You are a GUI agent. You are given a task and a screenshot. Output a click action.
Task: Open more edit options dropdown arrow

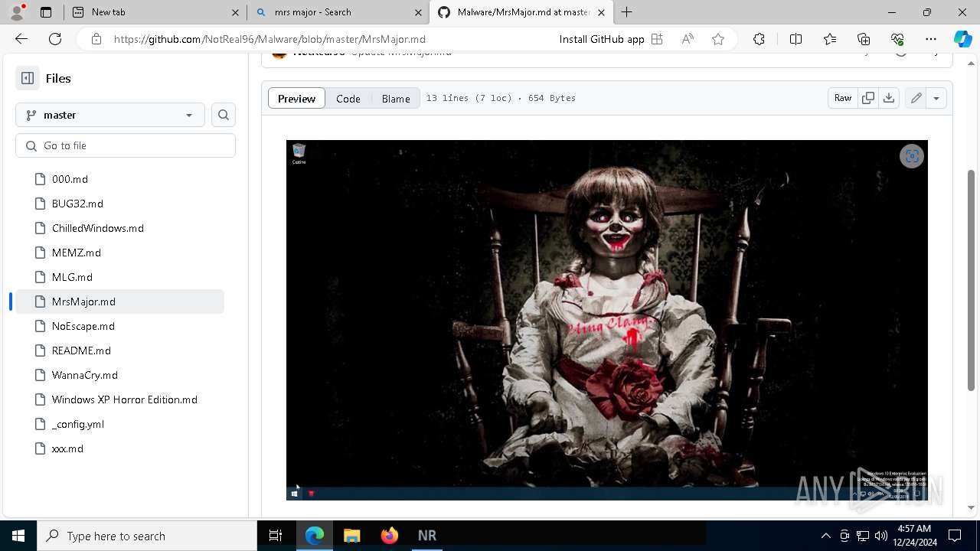(936, 98)
